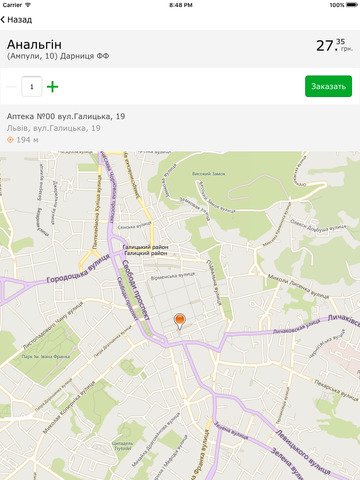The width and height of the screenshot is (360, 480).
Task: Select the pharmacy address Аптека №00 row
Action: (x=180, y=128)
